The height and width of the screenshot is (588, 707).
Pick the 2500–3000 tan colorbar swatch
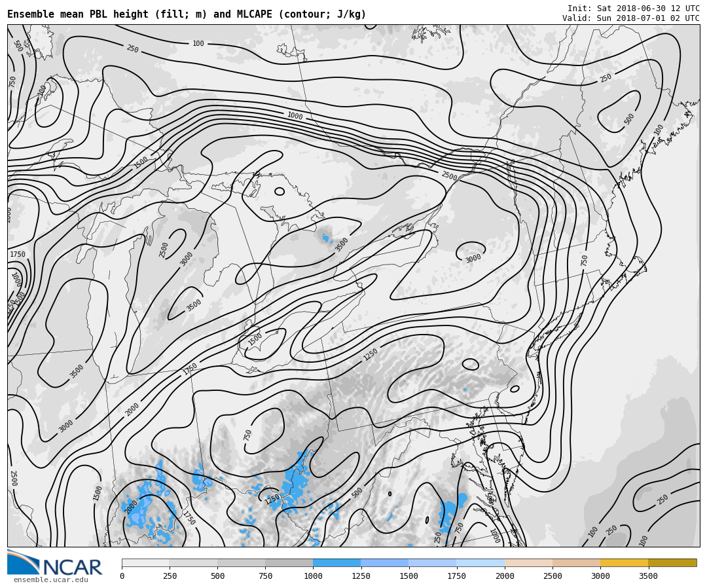coord(576,562)
